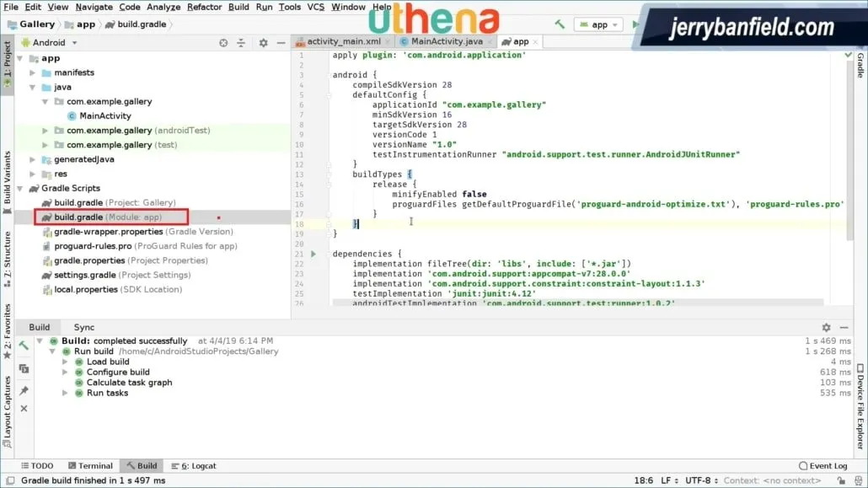Close the activity_main.xml tab
The image size is (868, 488).
pos(387,41)
